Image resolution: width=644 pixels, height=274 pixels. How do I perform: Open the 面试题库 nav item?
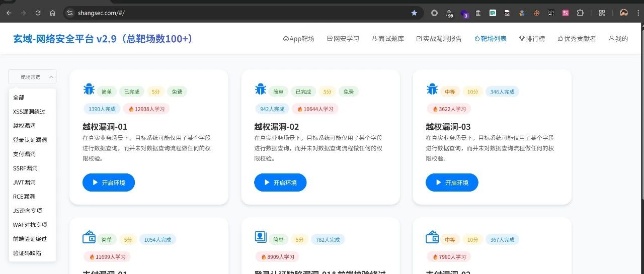pyautogui.click(x=387, y=38)
